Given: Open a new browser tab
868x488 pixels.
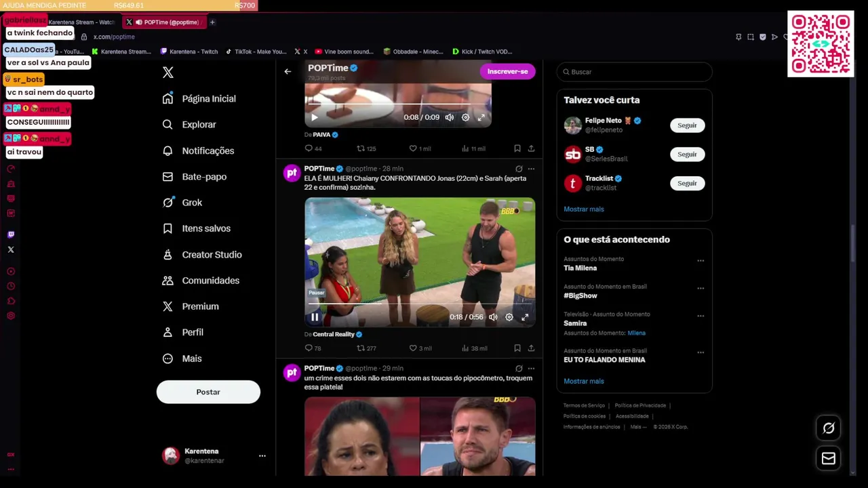Looking at the screenshot, I should click(x=212, y=22).
